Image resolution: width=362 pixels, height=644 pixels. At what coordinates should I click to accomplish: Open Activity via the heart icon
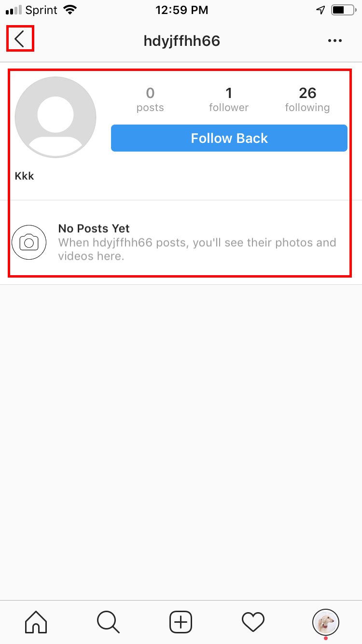pyautogui.click(x=253, y=622)
